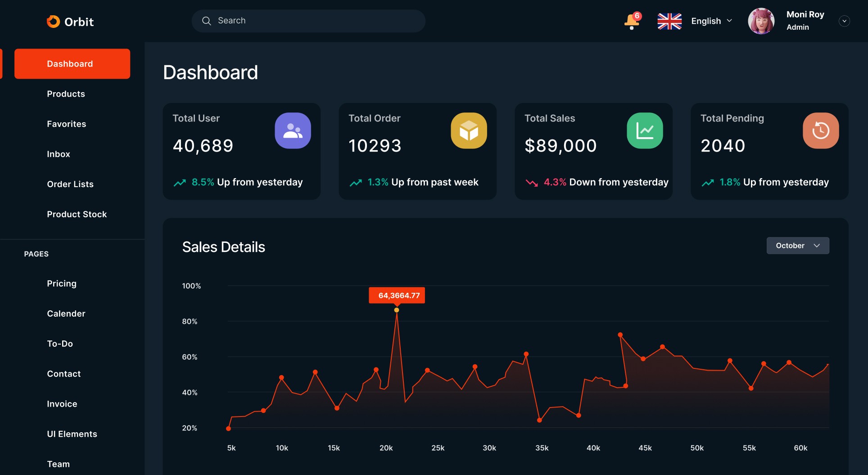This screenshot has width=868, height=475.
Task: Click the UK flag icon
Action: click(669, 21)
